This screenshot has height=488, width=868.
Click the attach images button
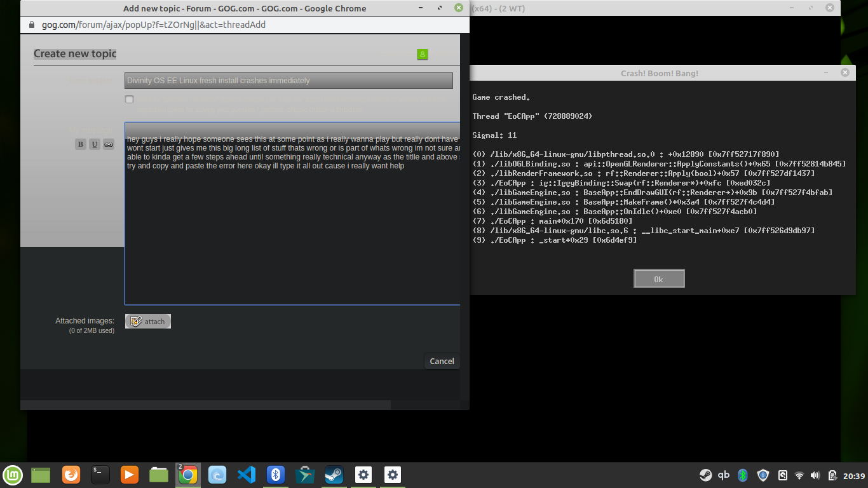coord(148,322)
